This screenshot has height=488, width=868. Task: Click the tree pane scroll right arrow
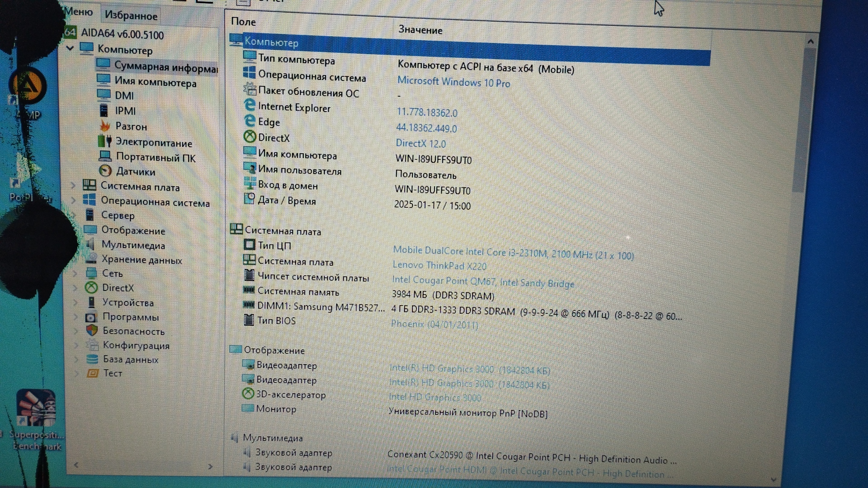[x=210, y=466]
